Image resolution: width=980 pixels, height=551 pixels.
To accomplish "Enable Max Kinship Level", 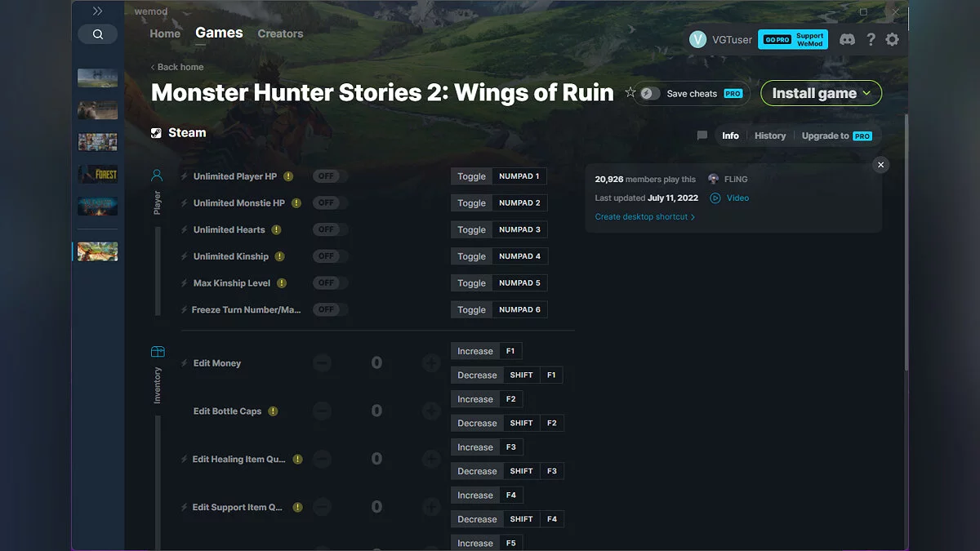I will coord(329,282).
